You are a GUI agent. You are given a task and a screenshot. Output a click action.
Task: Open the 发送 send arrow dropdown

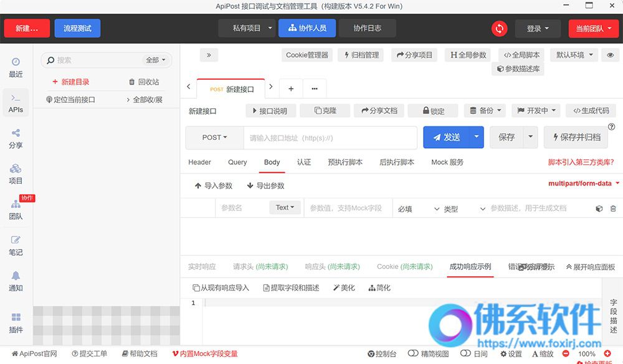(477, 137)
